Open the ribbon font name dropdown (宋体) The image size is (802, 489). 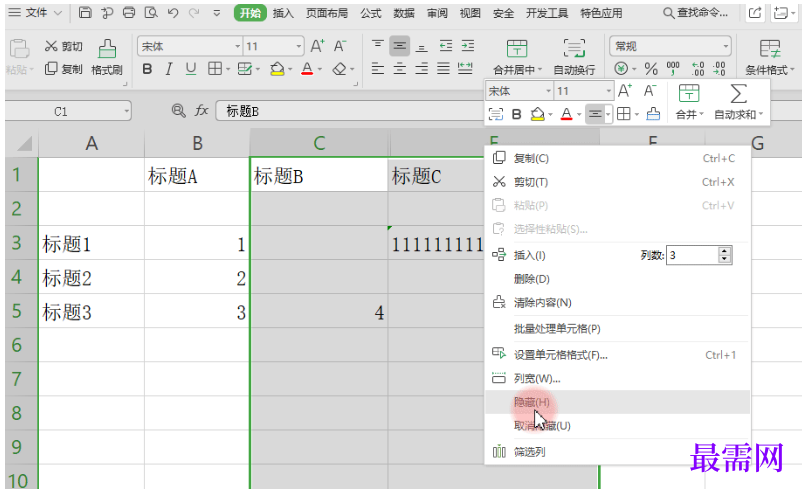tap(237, 47)
